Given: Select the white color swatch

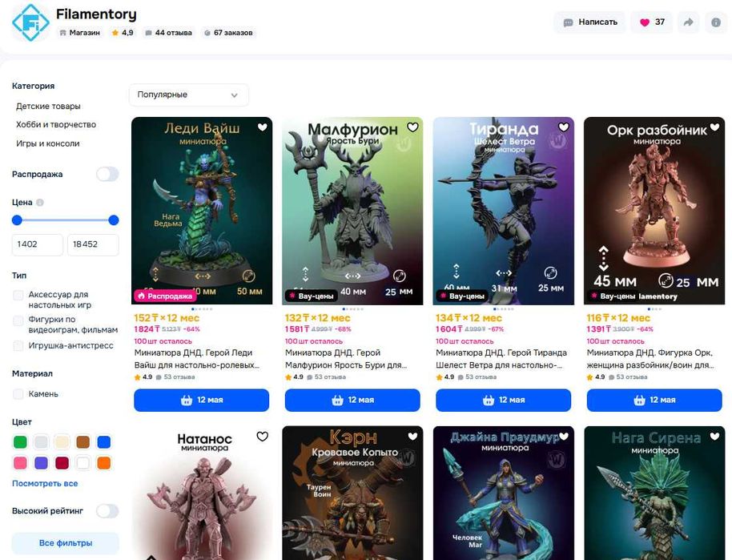Looking at the screenshot, I should [x=83, y=463].
